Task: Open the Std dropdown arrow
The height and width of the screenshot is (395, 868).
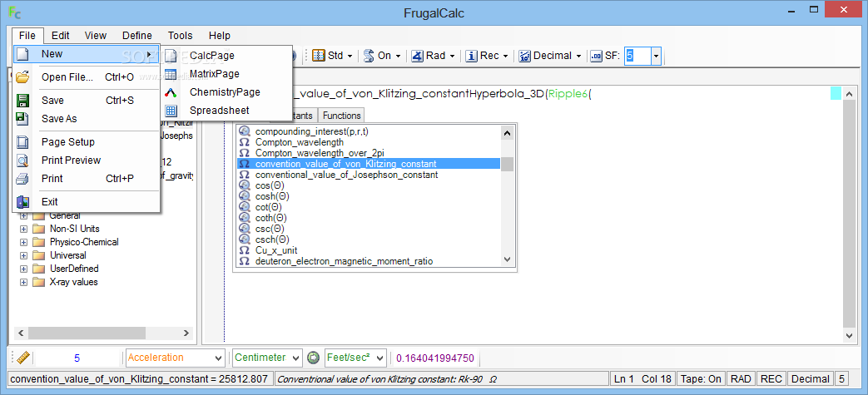Action: [x=350, y=56]
